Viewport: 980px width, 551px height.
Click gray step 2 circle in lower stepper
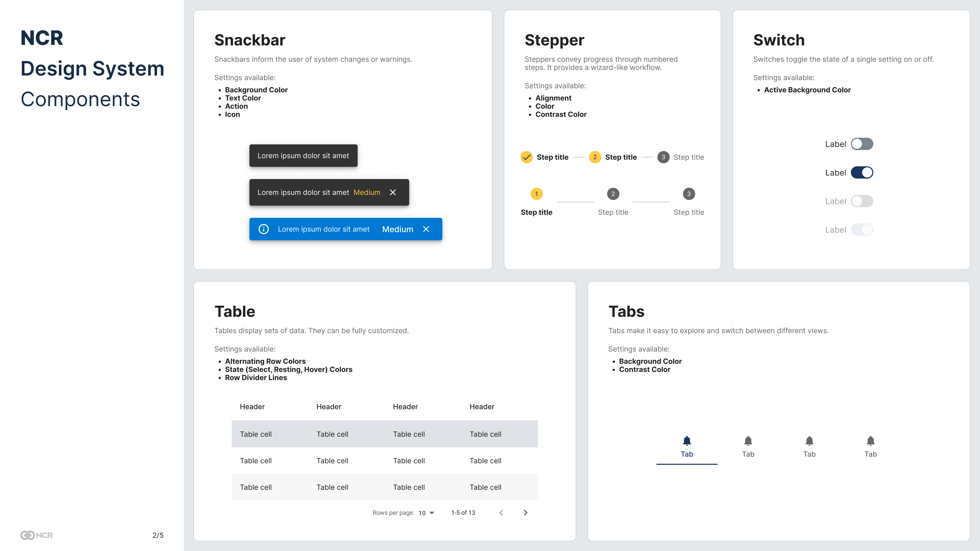click(613, 194)
